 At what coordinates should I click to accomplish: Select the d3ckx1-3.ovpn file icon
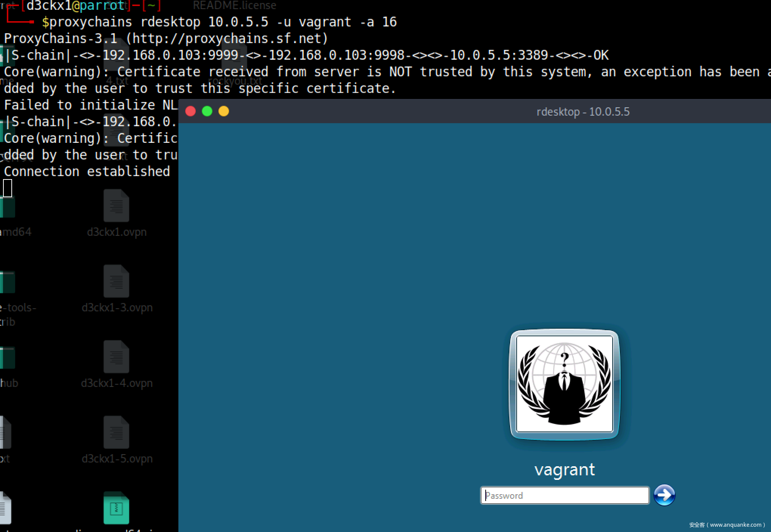pos(116,281)
